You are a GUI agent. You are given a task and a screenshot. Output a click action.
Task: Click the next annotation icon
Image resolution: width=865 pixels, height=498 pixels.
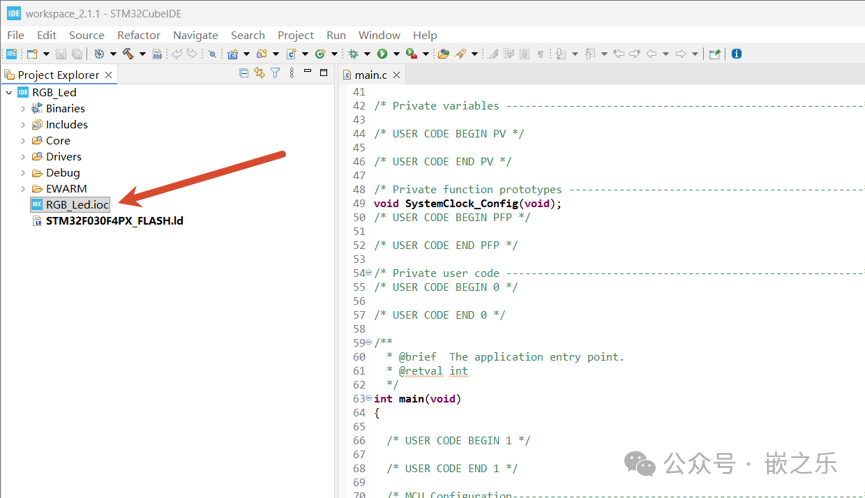point(560,53)
